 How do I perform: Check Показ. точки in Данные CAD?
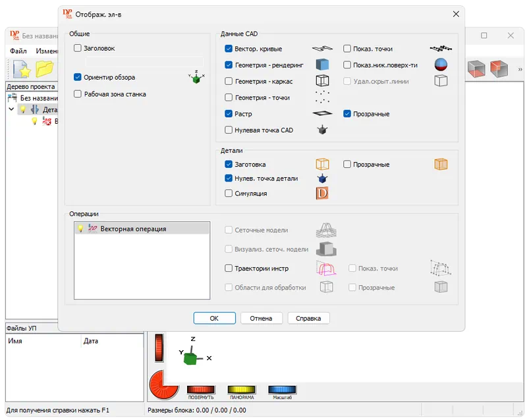point(347,49)
